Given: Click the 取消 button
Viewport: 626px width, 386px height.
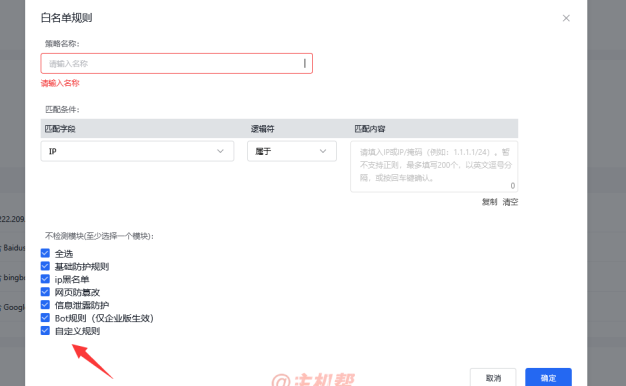Looking at the screenshot, I should (x=493, y=378).
